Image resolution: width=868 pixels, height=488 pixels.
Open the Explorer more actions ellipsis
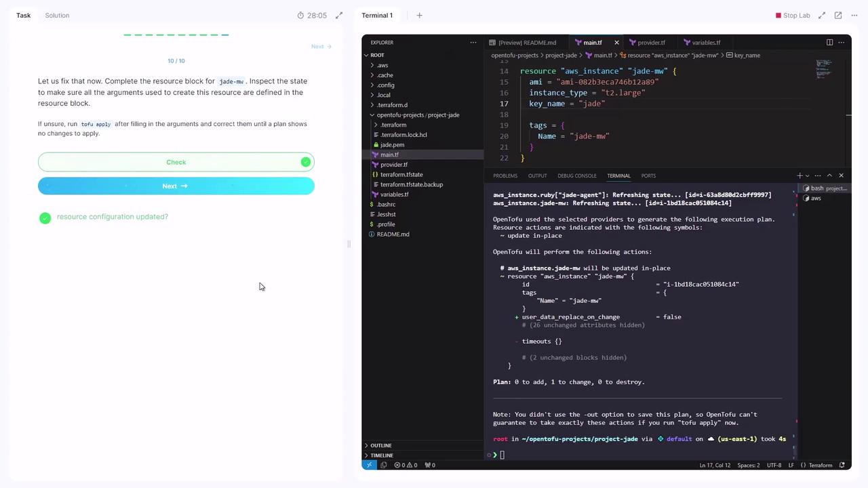coord(473,43)
